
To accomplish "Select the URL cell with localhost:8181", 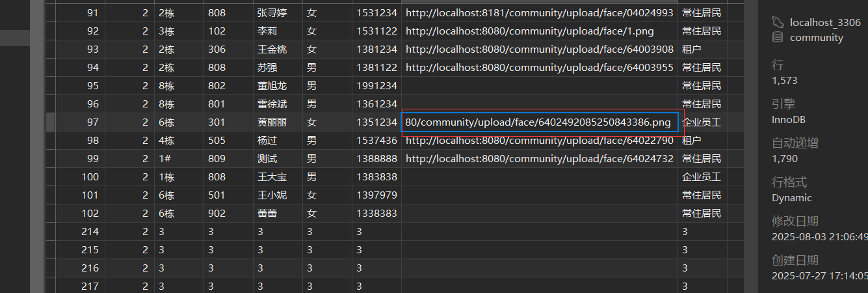I will pos(540,13).
